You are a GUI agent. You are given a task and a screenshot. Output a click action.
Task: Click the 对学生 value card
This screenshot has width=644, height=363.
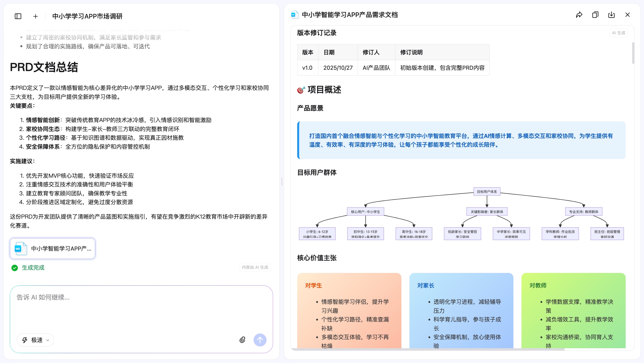[349, 310]
